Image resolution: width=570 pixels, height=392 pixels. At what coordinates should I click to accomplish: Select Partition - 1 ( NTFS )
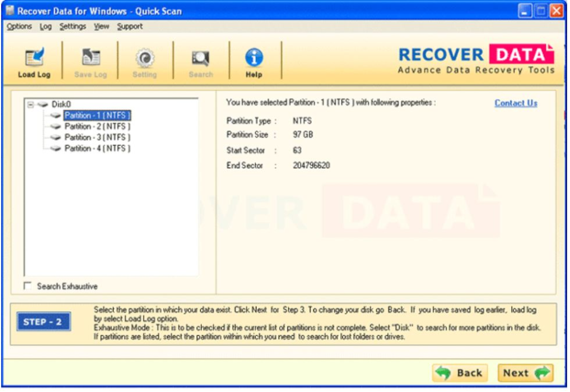(x=97, y=116)
